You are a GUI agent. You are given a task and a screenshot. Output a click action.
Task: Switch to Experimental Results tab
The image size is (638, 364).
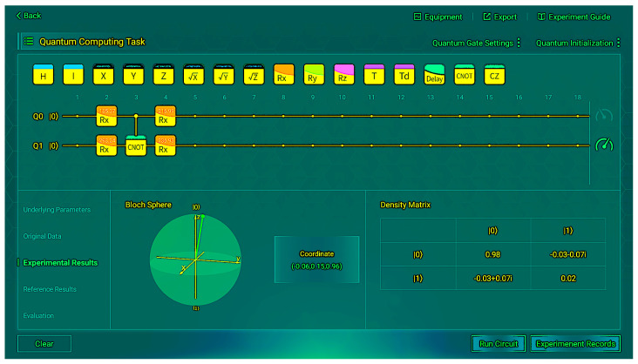click(x=60, y=262)
